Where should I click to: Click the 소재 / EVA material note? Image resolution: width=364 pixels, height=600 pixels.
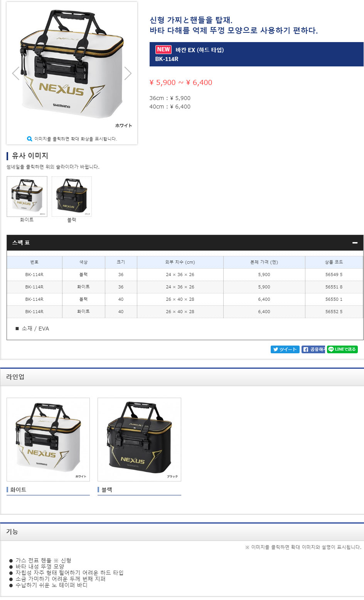(x=32, y=329)
